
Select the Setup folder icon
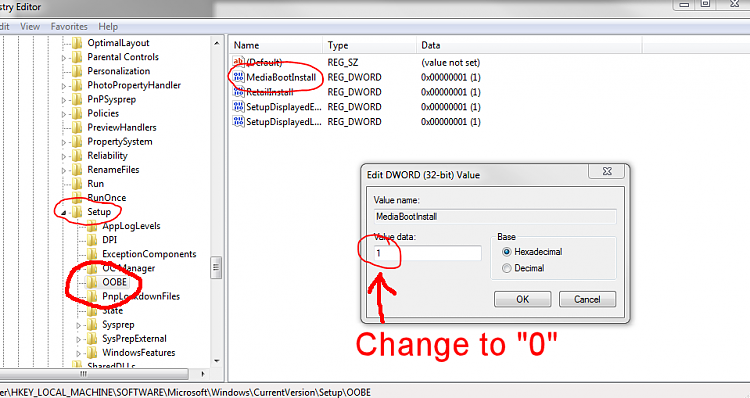coord(77,212)
